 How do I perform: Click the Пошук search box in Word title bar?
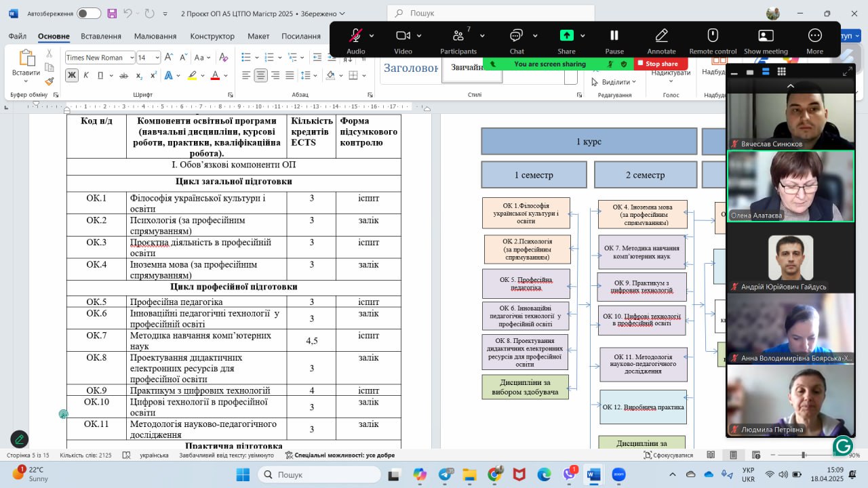pos(491,14)
